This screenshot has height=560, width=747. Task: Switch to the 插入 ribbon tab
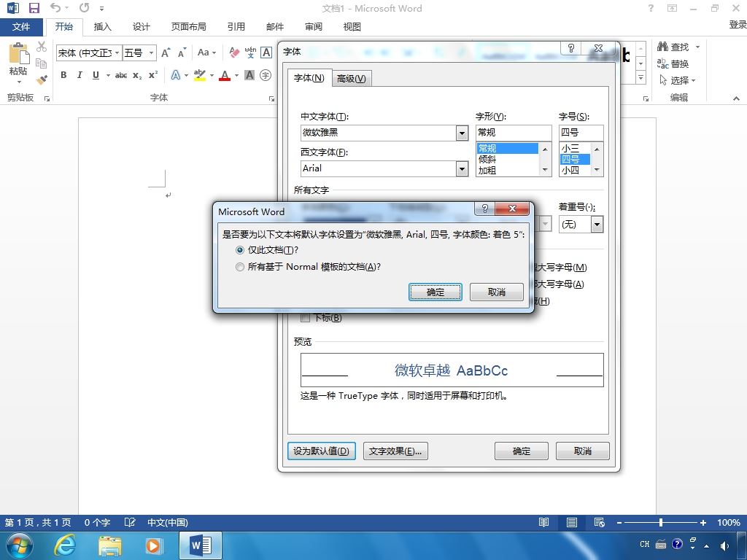[x=102, y=27]
